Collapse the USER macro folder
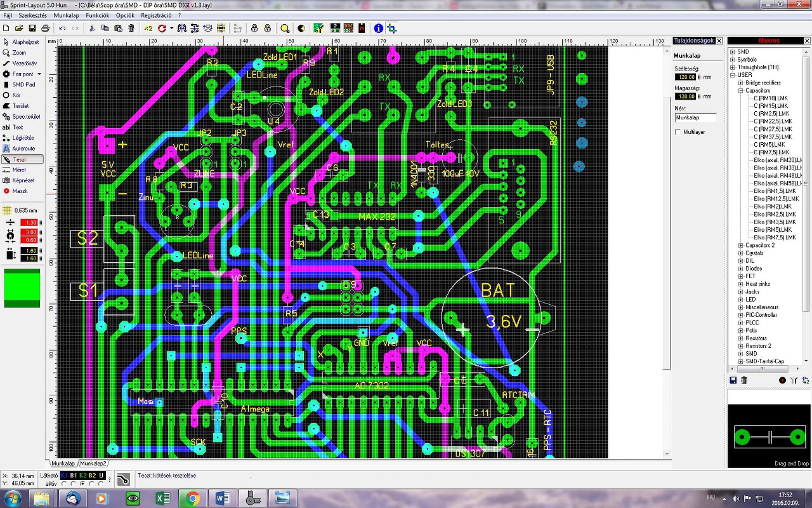This screenshot has width=812, height=508. [x=732, y=75]
